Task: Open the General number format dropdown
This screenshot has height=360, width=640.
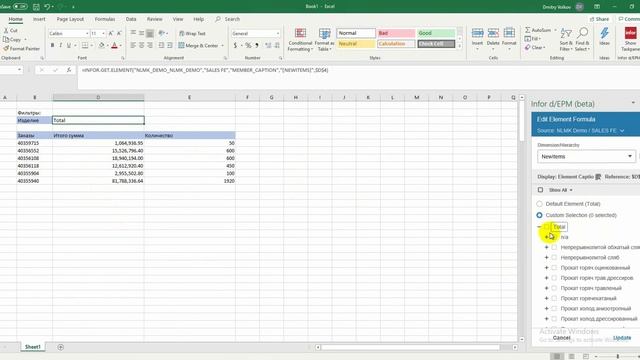Action: pos(278,33)
